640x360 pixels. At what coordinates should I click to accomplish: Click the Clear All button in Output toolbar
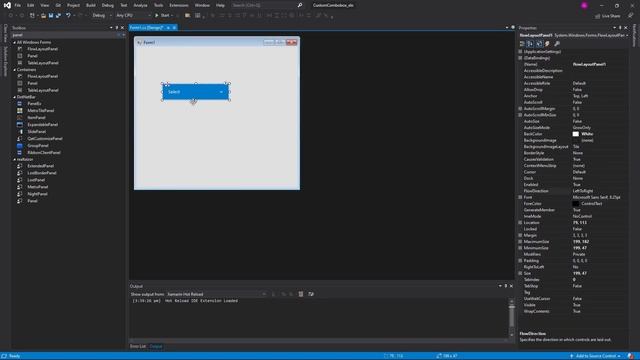pos(301,294)
